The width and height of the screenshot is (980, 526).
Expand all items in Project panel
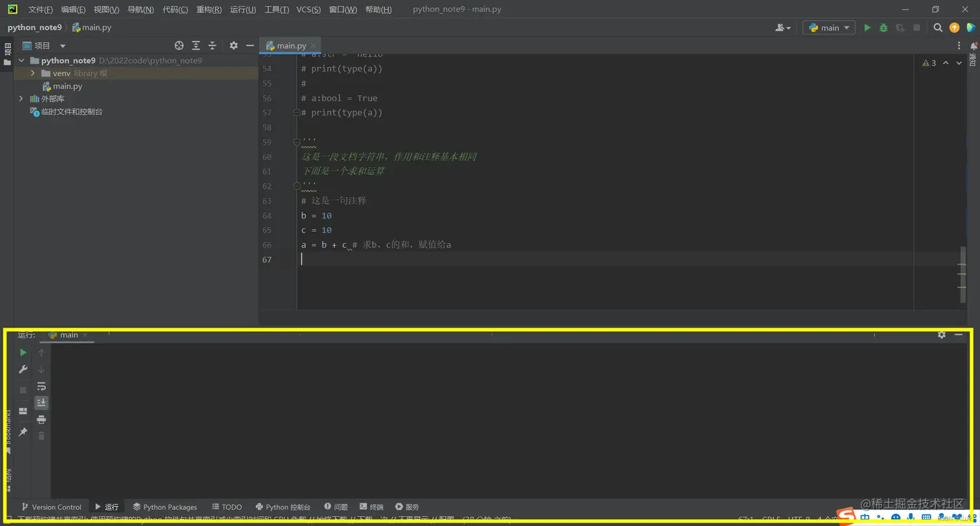196,45
